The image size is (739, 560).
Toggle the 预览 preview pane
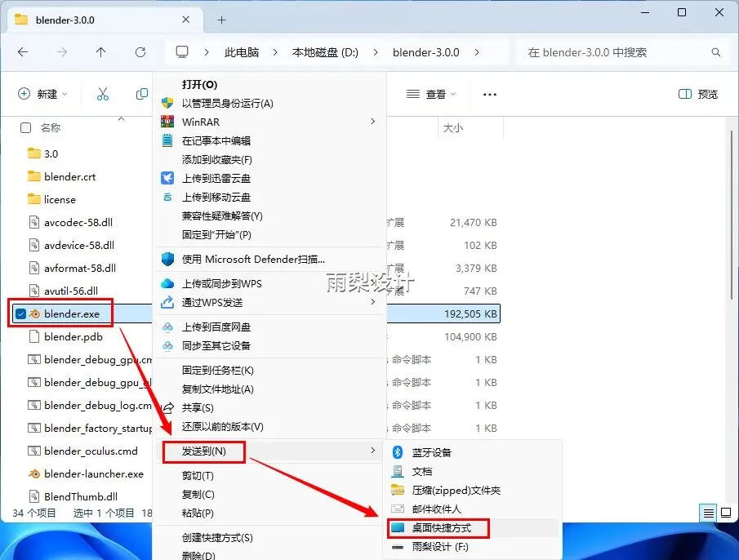tap(698, 94)
